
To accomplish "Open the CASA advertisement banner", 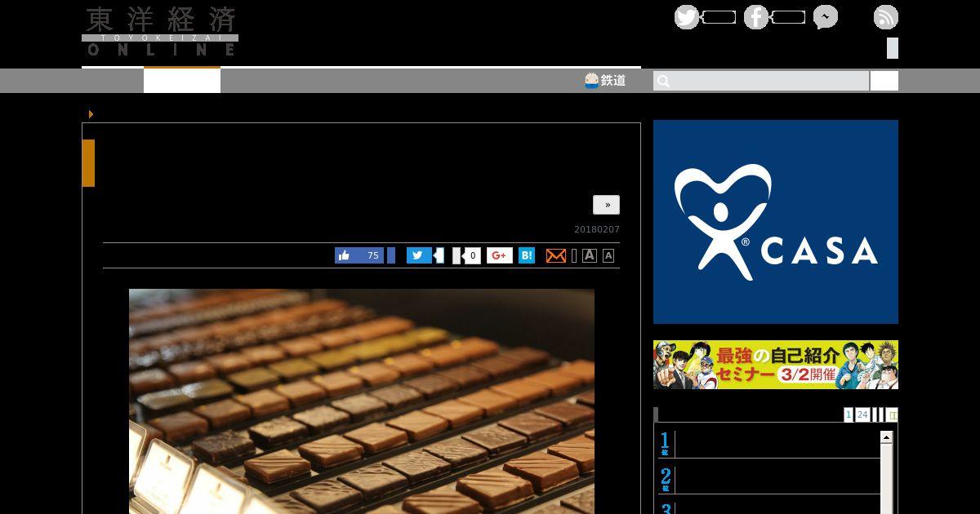I will point(776,222).
